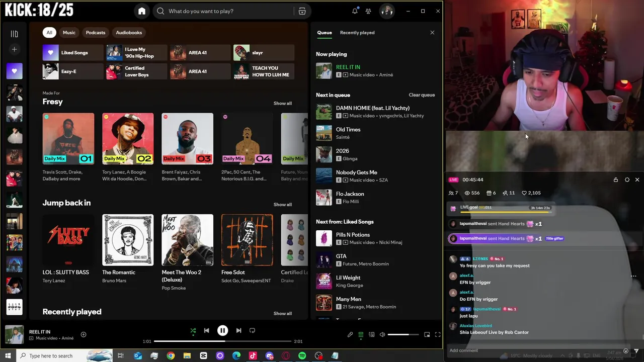Add REEL IT IN to Liked Songs
644x362 pixels.
click(x=84, y=334)
